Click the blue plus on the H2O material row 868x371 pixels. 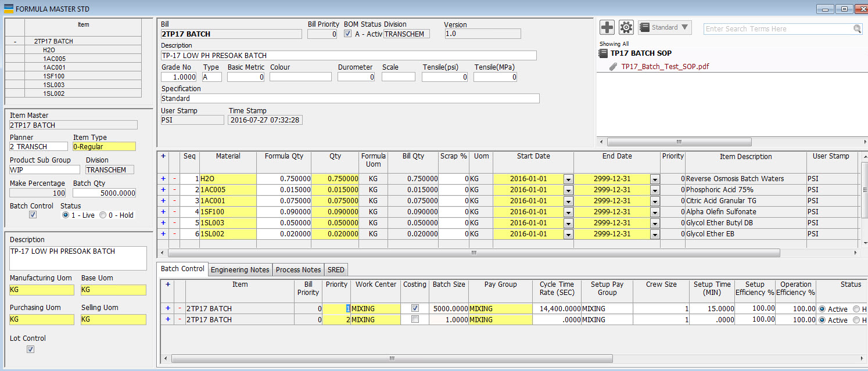(x=163, y=179)
